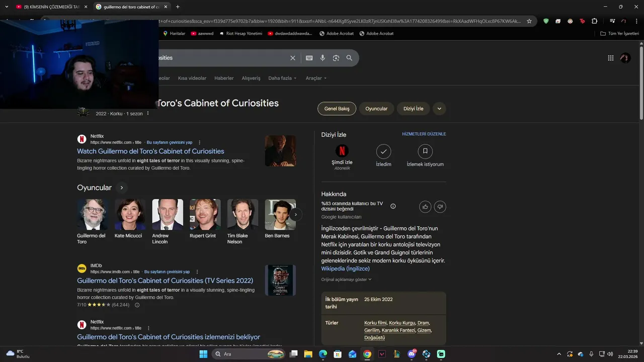Click Bu sayfanın çevirisini yap for IMDb

tap(167, 271)
